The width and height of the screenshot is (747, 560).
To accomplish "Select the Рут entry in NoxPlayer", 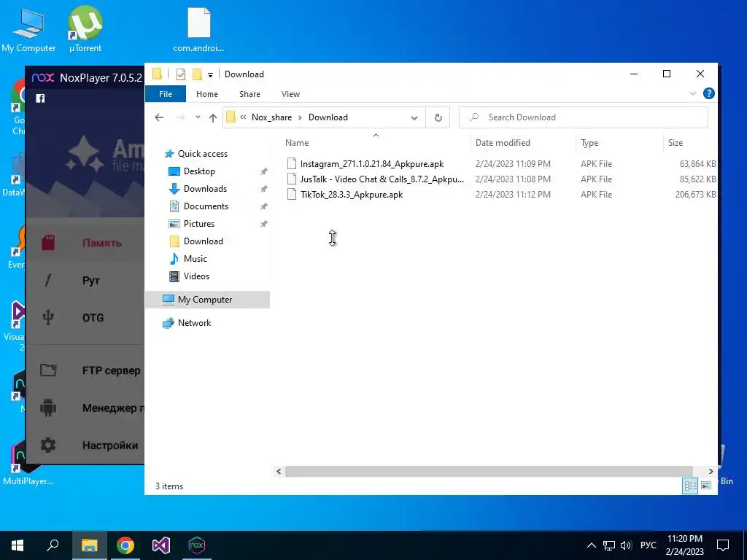I will click(90, 281).
